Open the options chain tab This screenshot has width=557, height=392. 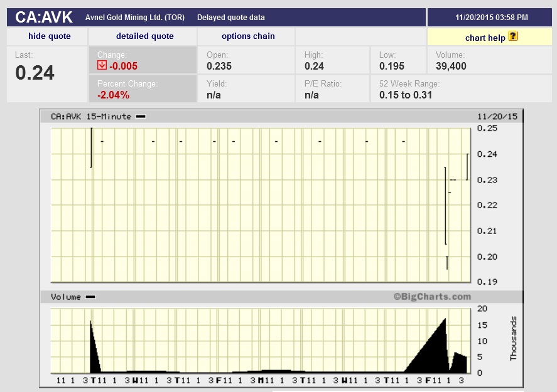pyautogui.click(x=248, y=36)
